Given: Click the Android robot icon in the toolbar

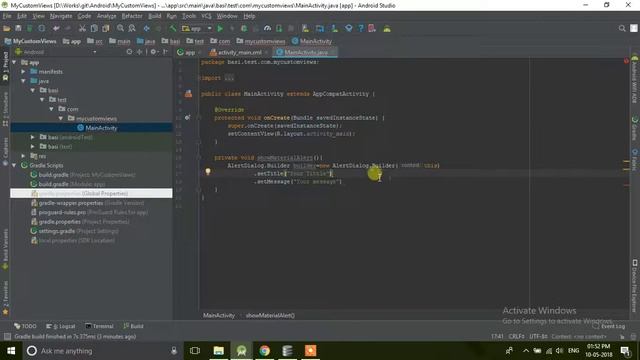Looking at the screenshot, I should coord(387,29).
